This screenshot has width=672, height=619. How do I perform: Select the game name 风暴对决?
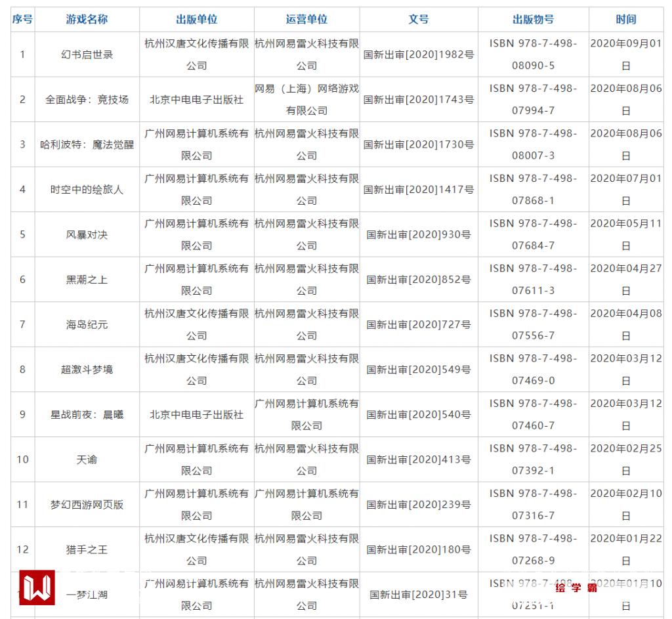coord(87,234)
